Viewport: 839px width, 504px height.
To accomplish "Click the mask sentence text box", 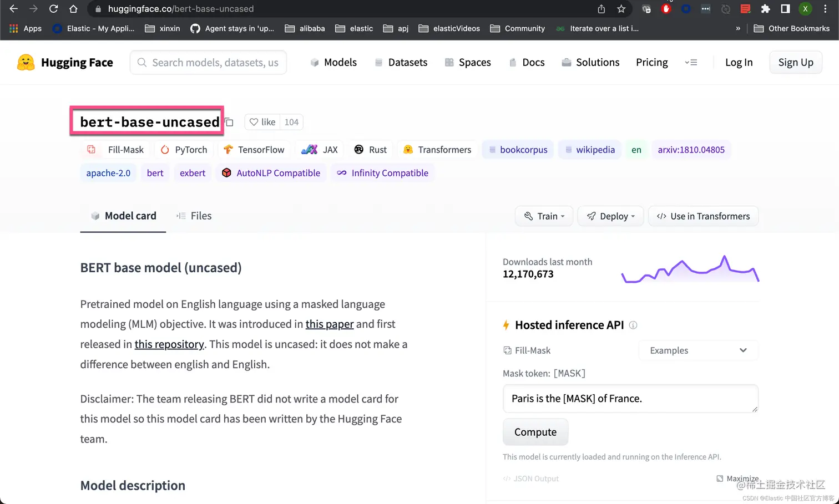I will tap(630, 399).
